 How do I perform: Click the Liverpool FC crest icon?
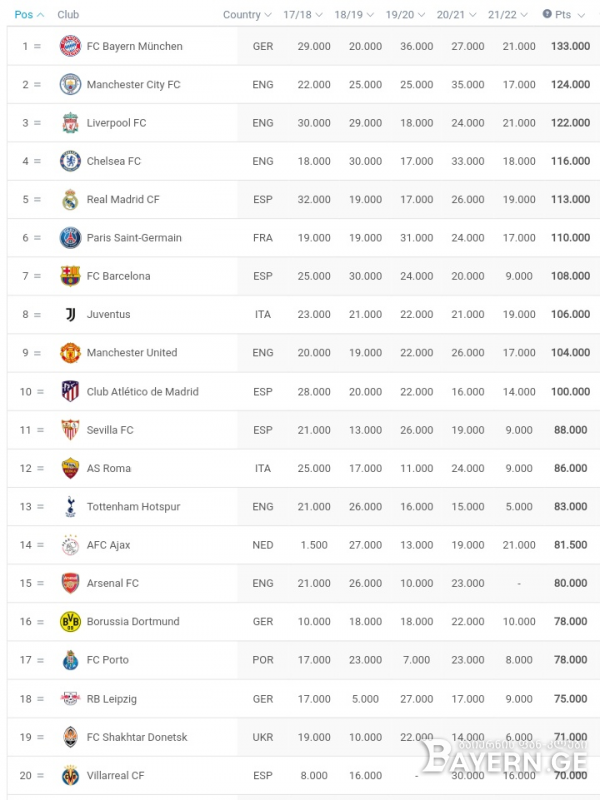point(70,123)
